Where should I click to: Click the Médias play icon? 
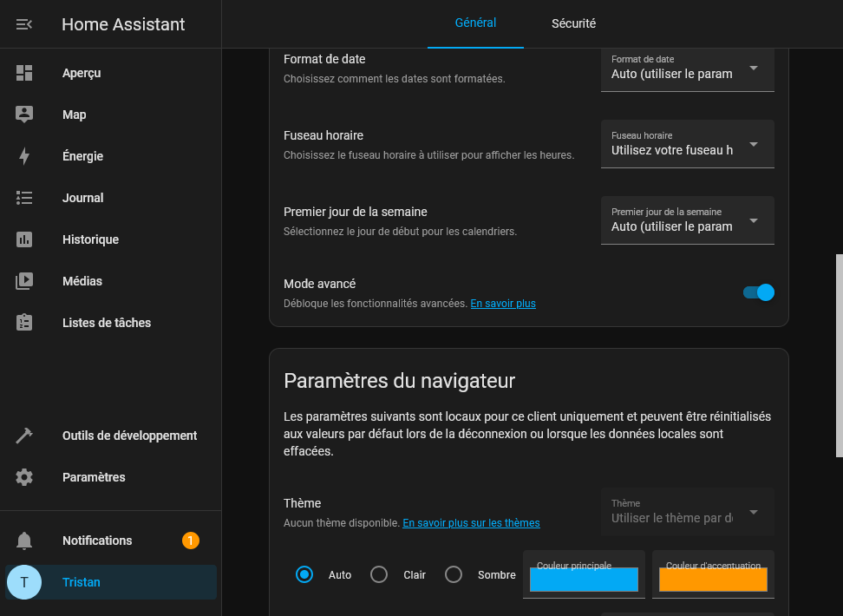pos(24,281)
